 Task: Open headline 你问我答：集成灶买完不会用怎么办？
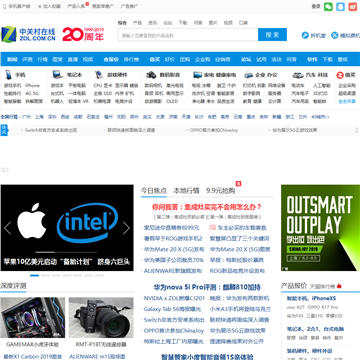click(207, 207)
